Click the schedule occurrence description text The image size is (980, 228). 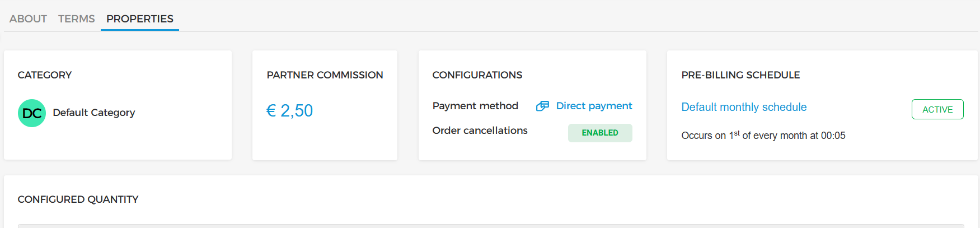763,136
